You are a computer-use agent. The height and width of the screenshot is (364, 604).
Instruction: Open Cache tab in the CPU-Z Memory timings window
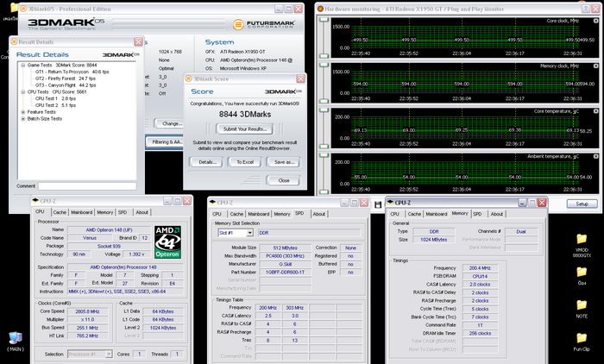(414, 214)
